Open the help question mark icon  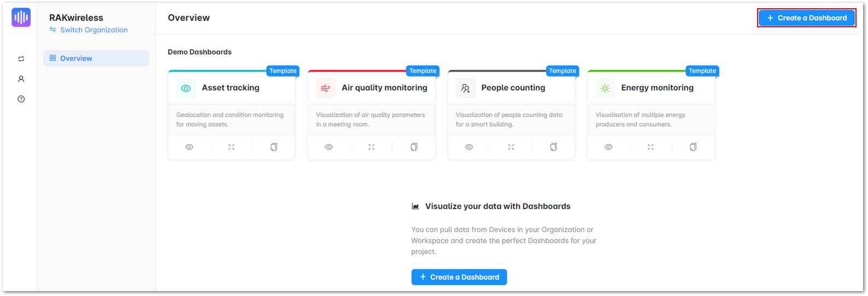[x=21, y=99]
